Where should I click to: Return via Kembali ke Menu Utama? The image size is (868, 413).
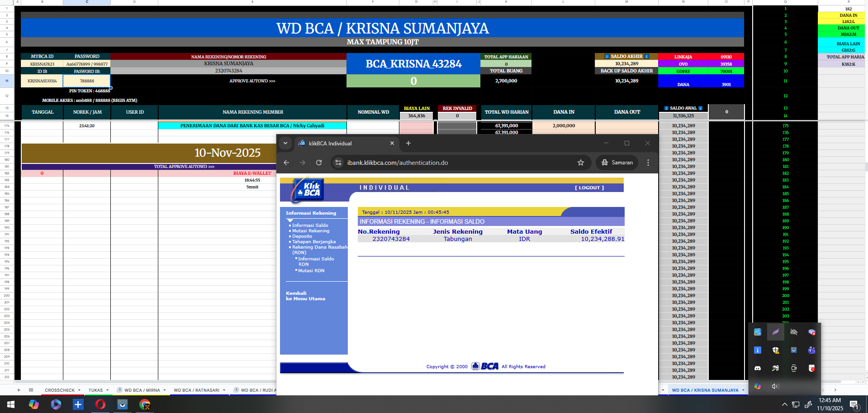tap(305, 296)
